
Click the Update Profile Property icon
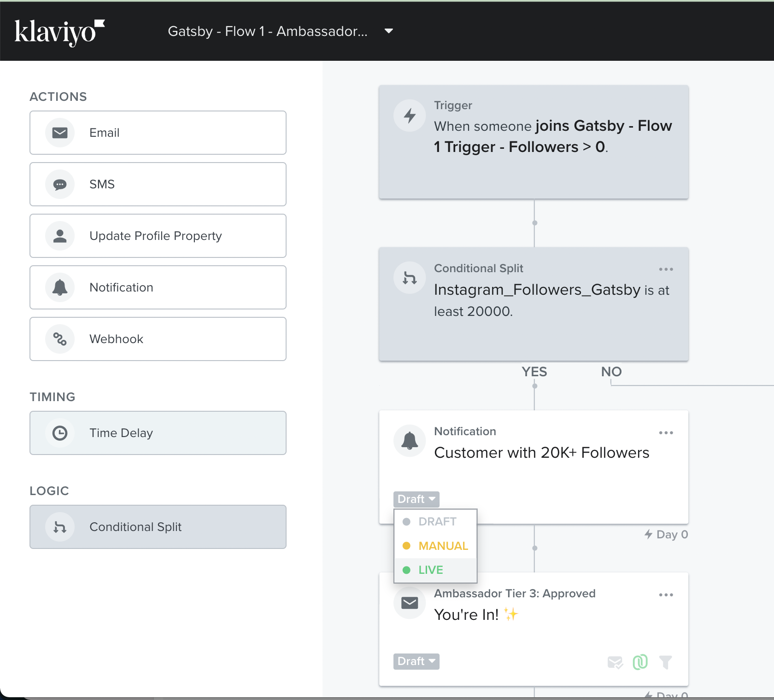(59, 236)
